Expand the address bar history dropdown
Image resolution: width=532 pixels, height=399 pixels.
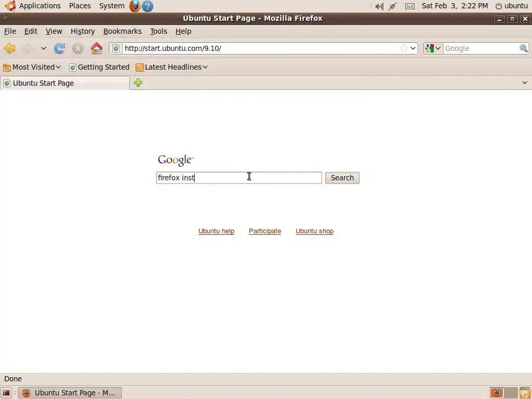(413, 48)
